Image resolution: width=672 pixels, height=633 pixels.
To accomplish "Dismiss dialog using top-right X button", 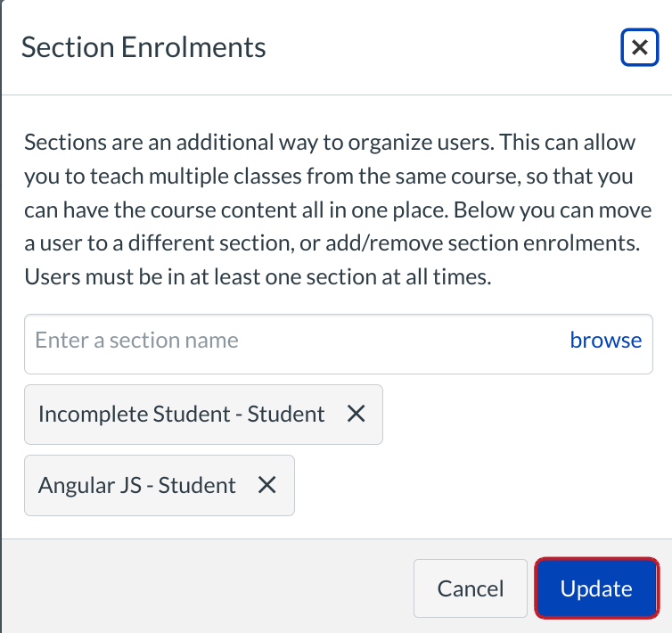I will click(639, 47).
